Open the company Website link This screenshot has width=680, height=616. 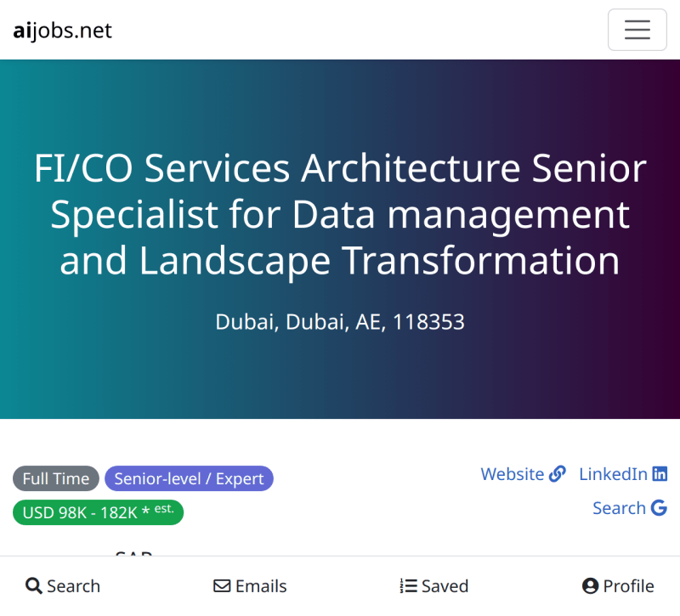coord(523,474)
